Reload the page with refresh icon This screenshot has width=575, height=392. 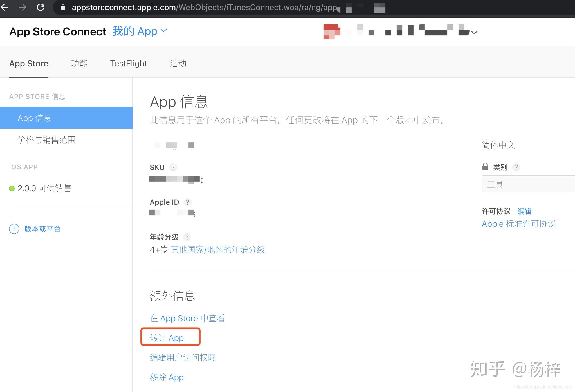tap(41, 7)
